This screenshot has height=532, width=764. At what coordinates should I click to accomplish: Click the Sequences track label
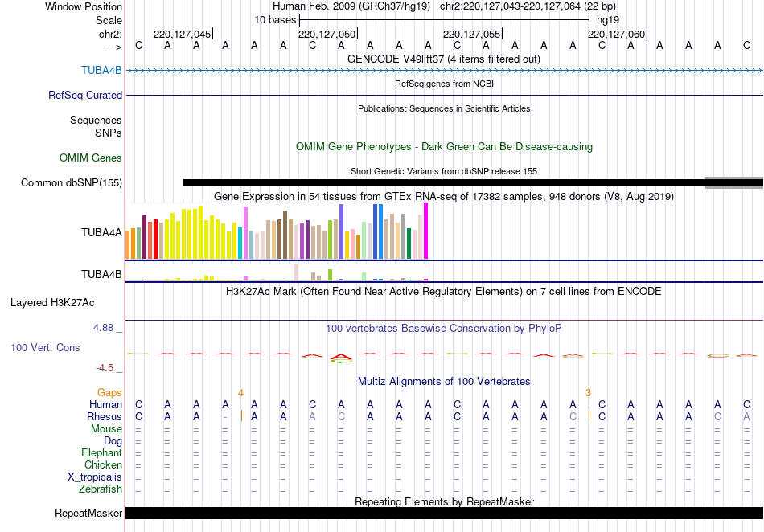click(x=96, y=120)
